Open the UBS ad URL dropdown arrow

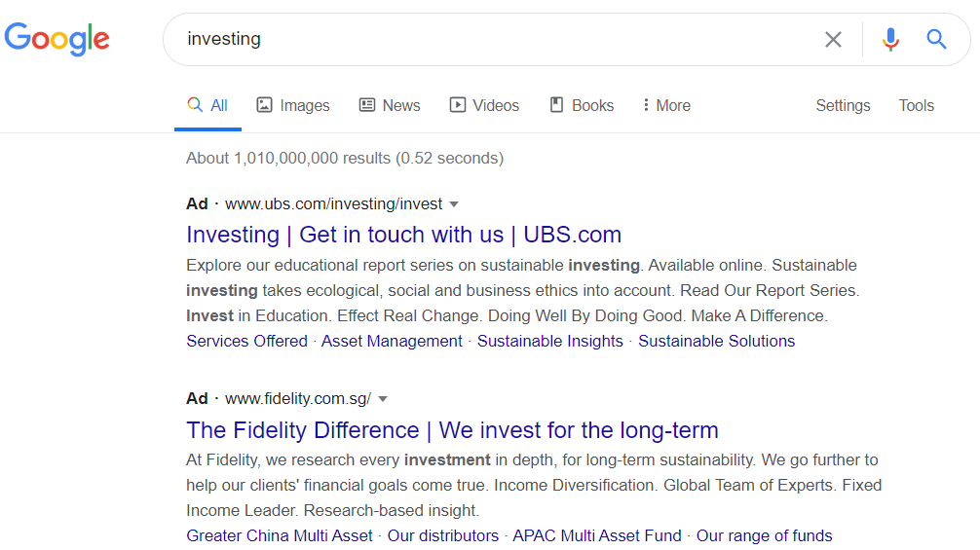click(x=454, y=204)
